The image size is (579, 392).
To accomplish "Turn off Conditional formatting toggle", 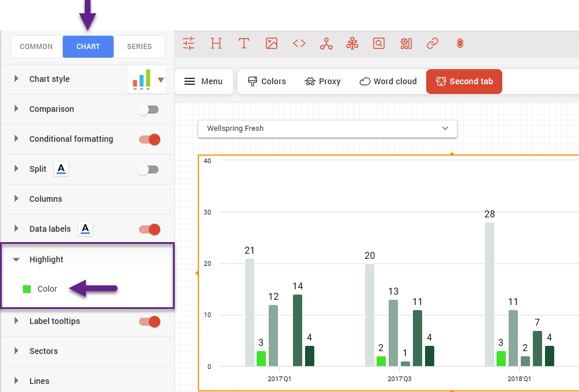I will [x=149, y=140].
